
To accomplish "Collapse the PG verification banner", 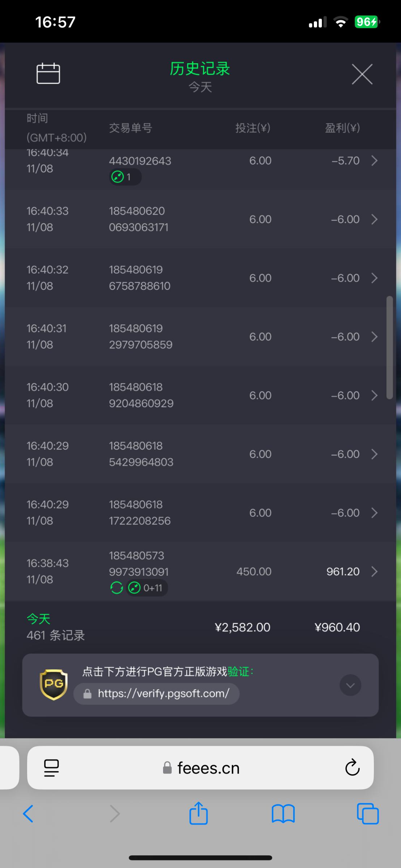I will pyautogui.click(x=350, y=685).
